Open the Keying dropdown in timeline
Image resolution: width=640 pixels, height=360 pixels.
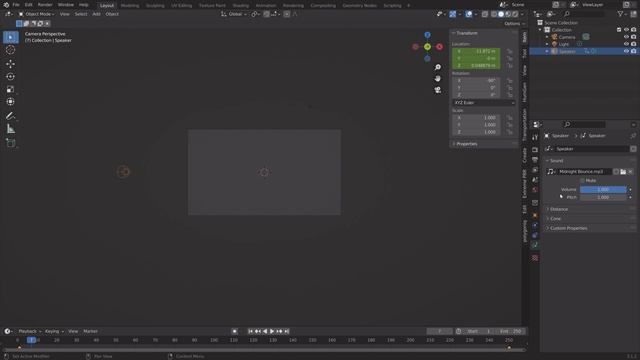coord(54,331)
